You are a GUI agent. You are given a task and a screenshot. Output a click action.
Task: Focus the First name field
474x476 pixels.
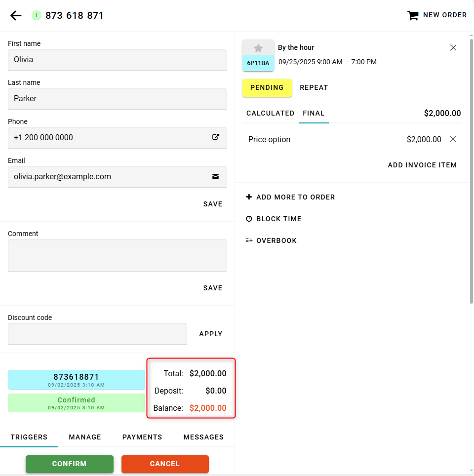(117, 59)
